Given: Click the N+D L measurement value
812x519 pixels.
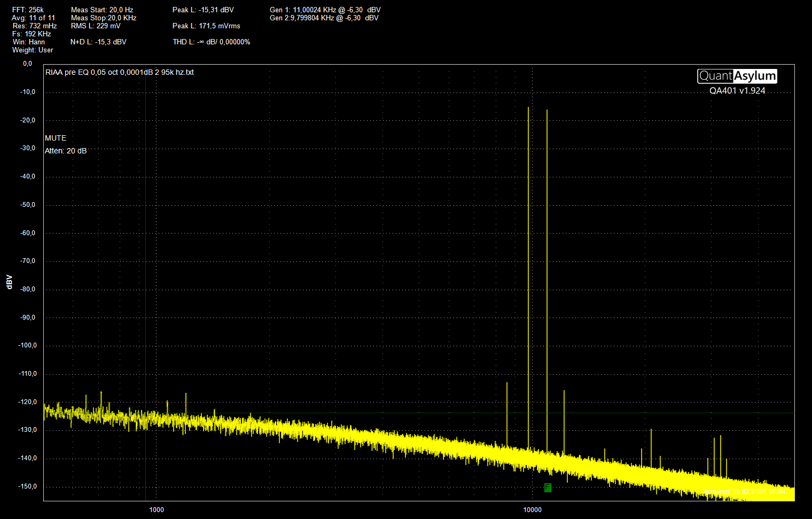Looking at the screenshot, I should (x=98, y=42).
